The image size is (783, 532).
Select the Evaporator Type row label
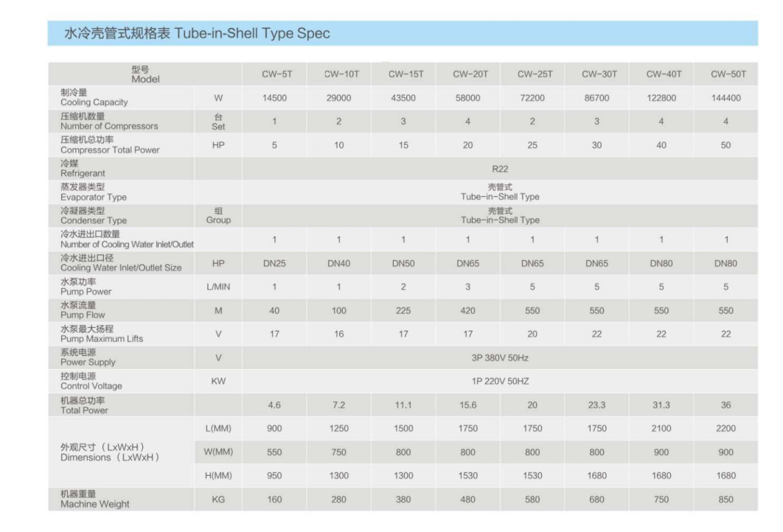coord(93,192)
